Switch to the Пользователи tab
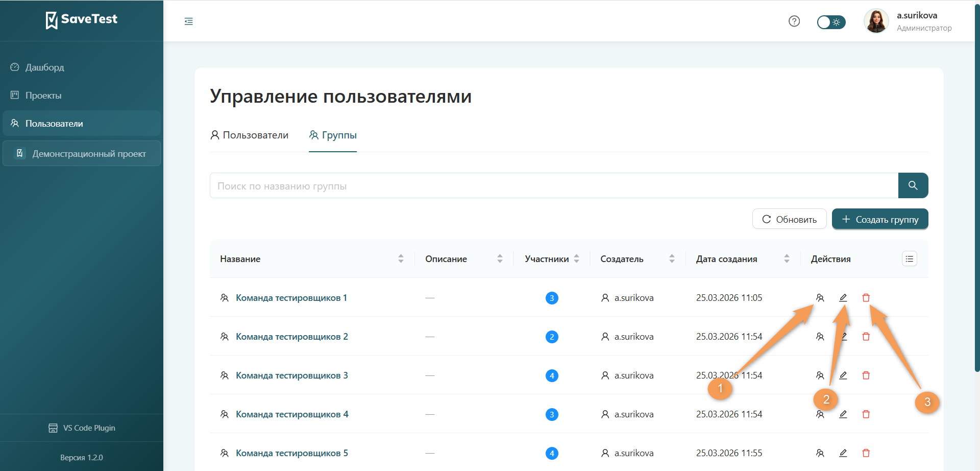Viewport: 980px width, 471px height. point(249,135)
